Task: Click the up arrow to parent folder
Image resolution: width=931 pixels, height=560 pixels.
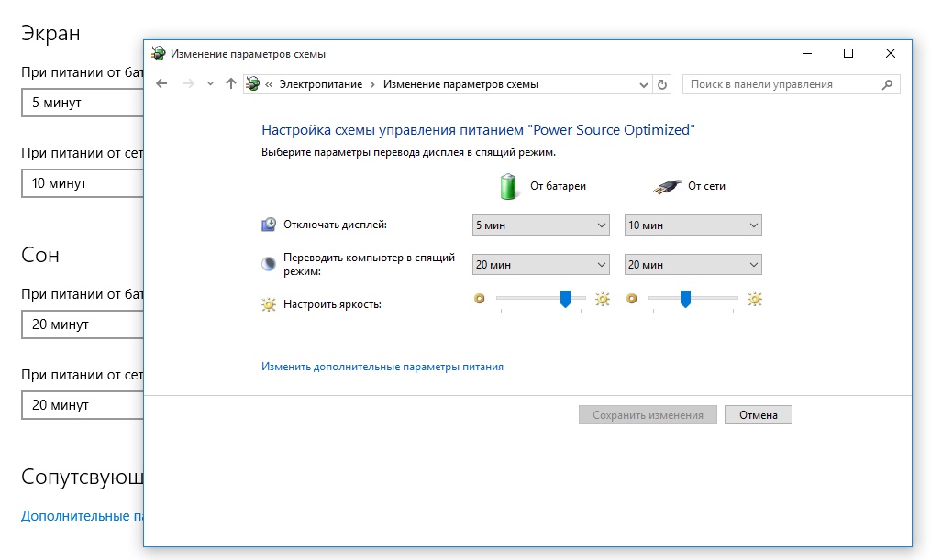Action: click(x=230, y=84)
